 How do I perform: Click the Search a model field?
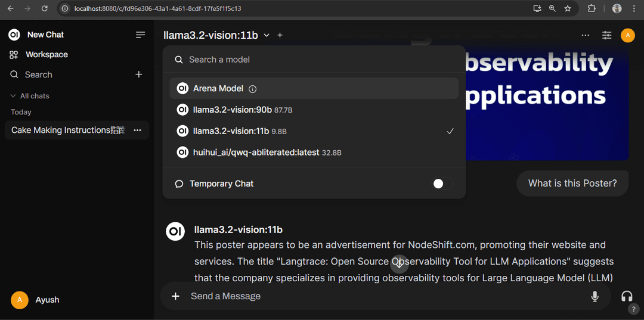tap(314, 60)
